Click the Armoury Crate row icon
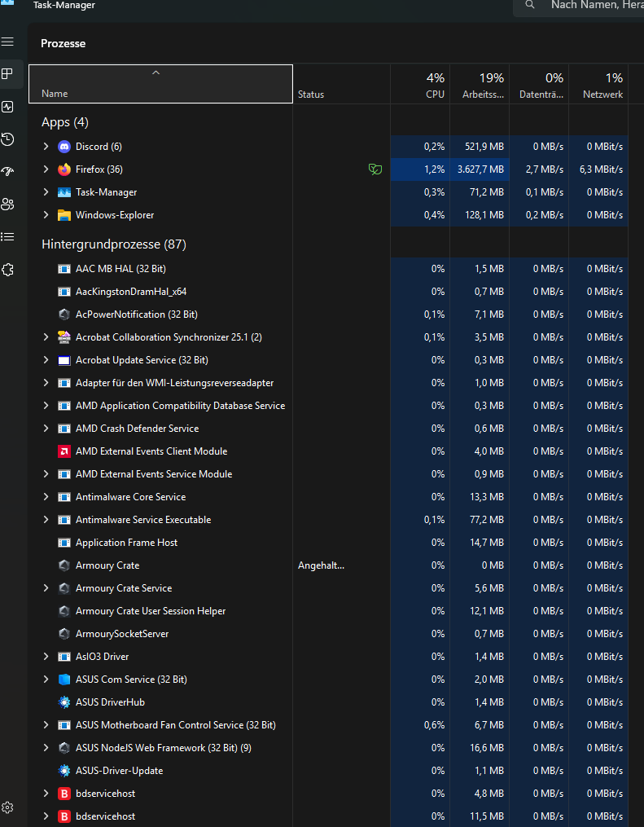This screenshot has height=827, width=644. coord(64,565)
